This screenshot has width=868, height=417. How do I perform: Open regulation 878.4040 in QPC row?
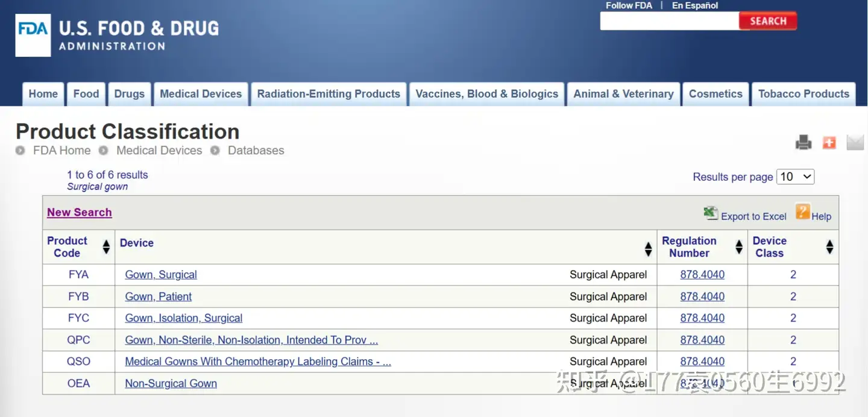[x=702, y=340]
